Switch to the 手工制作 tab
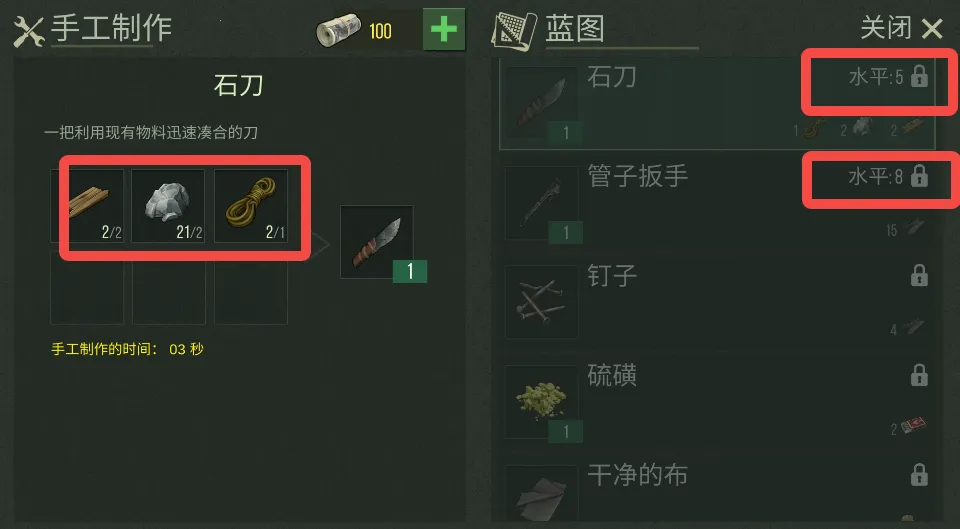The height and width of the screenshot is (529, 960). tap(111, 28)
